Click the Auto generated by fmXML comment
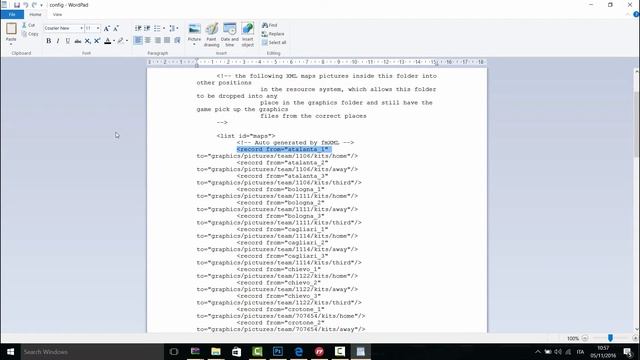Image resolution: width=640 pixels, height=360 pixels. pyautogui.click(x=296, y=142)
